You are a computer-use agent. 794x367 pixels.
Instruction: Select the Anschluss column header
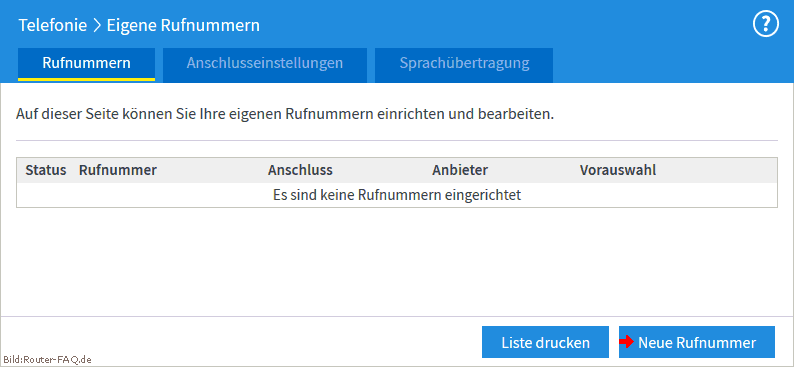tap(300, 170)
